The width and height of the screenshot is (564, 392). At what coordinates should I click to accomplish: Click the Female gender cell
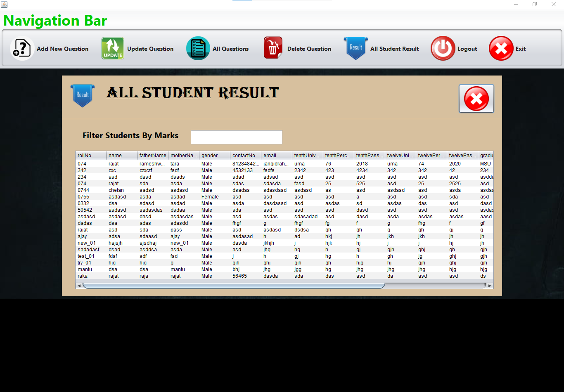click(x=215, y=197)
